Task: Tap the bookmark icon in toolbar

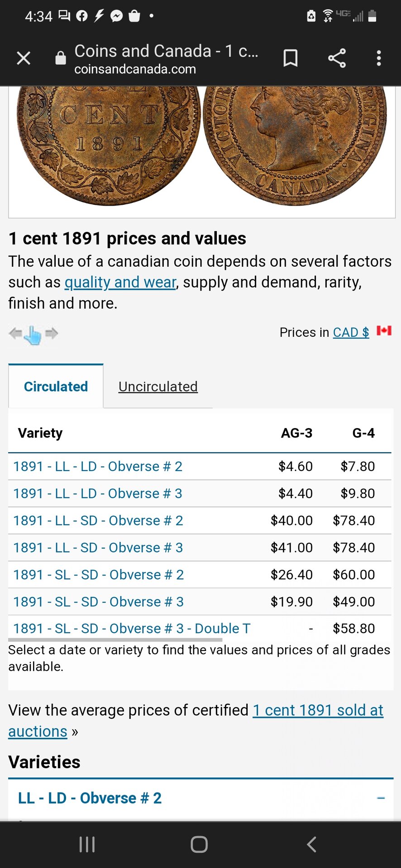Action: 291,58
